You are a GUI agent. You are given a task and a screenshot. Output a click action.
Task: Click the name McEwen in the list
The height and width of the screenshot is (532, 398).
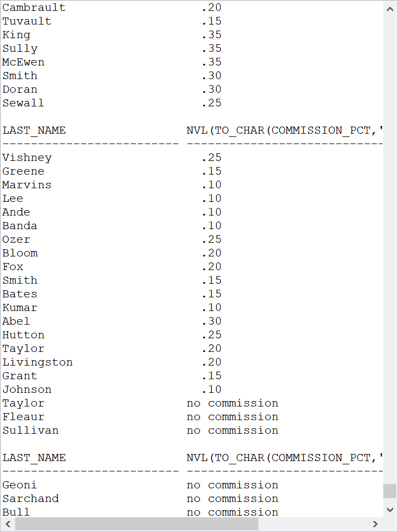point(23,62)
